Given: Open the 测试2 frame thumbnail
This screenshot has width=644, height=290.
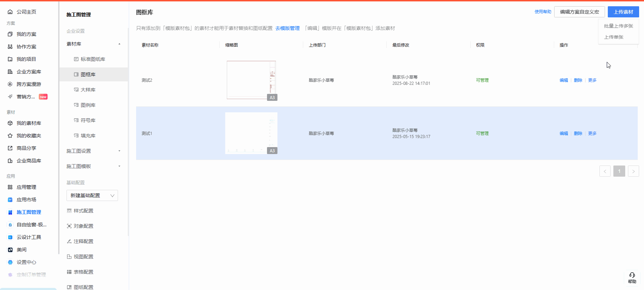Looking at the screenshot, I should click(251, 80).
